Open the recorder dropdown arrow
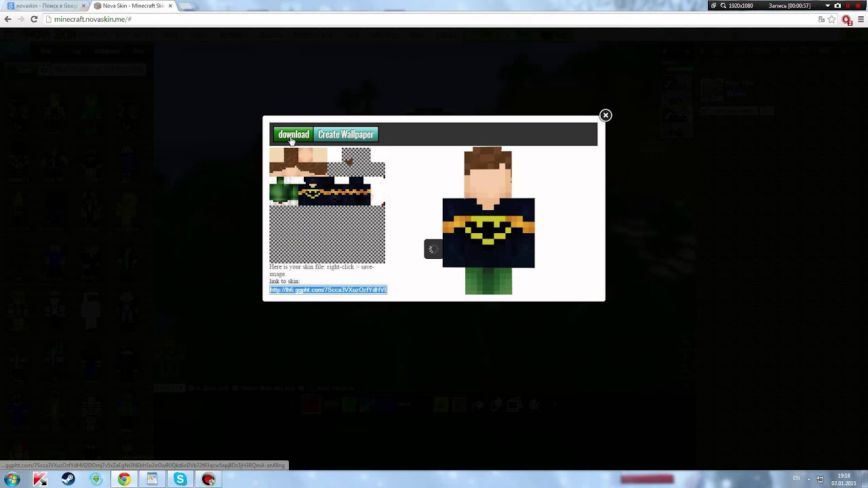868x488 pixels. point(827,5)
